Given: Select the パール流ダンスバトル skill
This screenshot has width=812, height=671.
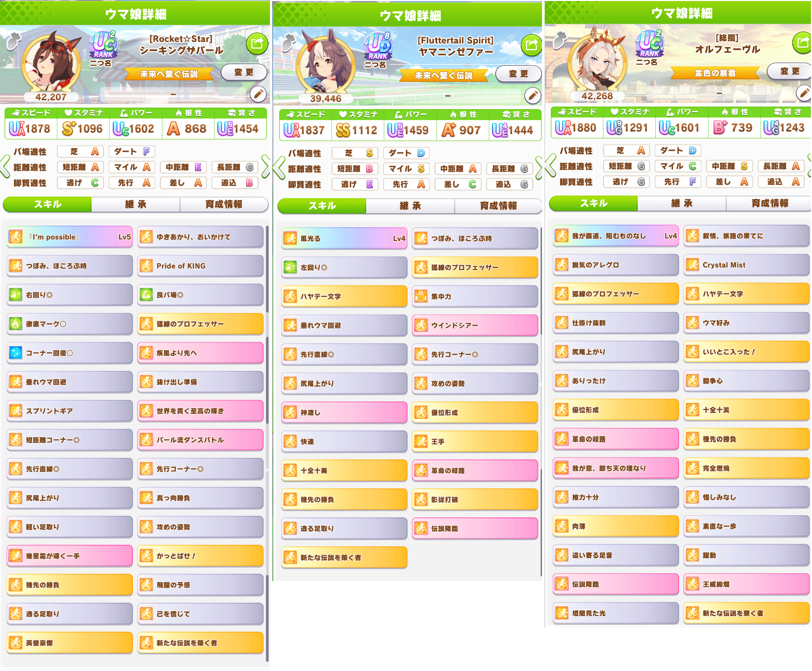Looking at the screenshot, I should tap(201, 440).
